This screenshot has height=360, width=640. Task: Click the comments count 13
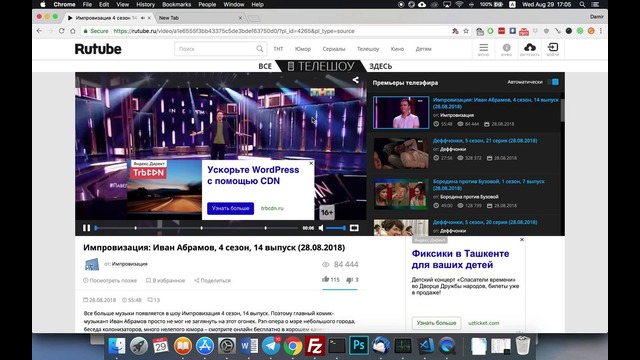(154, 300)
